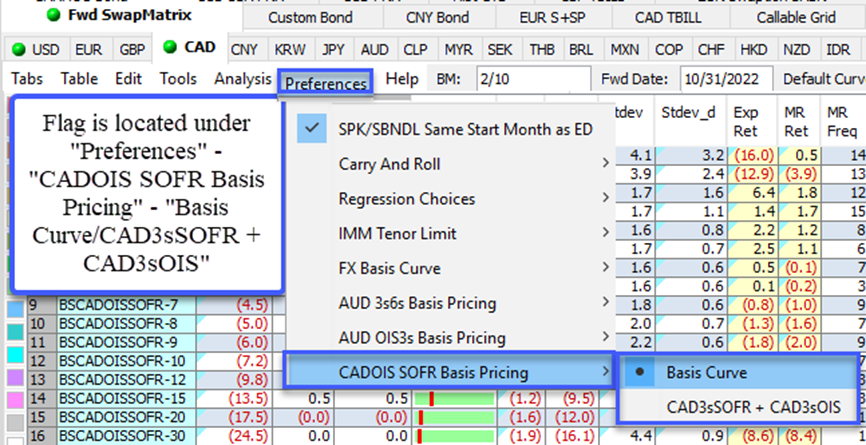Expand IMM Tenor Limit submenu
Image resolution: width=866 pixels, height=445 pixels.
coord(450,234)
